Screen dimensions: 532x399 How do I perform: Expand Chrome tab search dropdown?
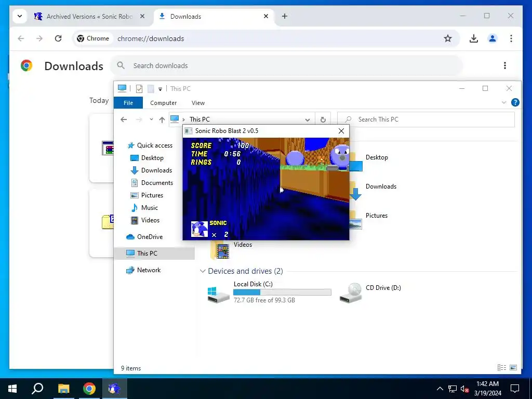[x=20, y=16]
